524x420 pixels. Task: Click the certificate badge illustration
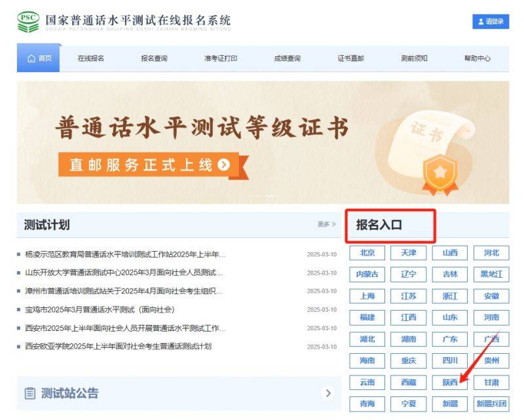[x=440, y=174]
